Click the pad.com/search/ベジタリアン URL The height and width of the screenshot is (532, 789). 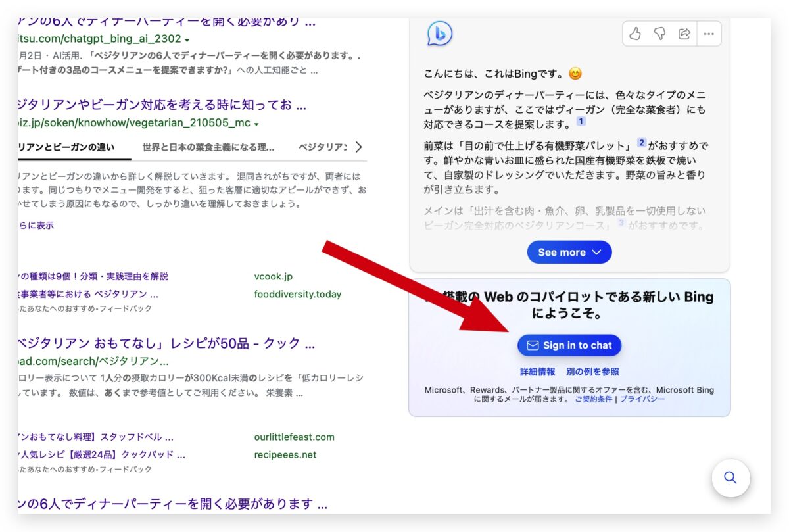click(x=93, y=361)
